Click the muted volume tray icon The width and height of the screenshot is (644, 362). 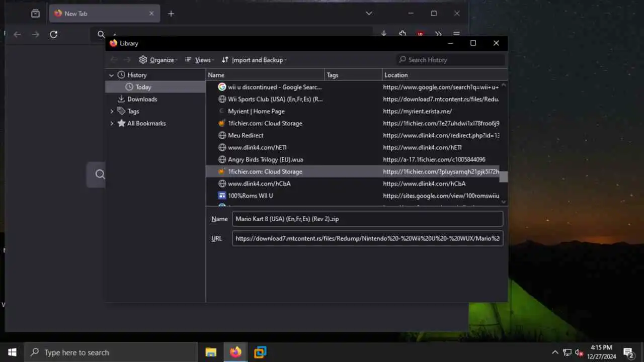579,352
